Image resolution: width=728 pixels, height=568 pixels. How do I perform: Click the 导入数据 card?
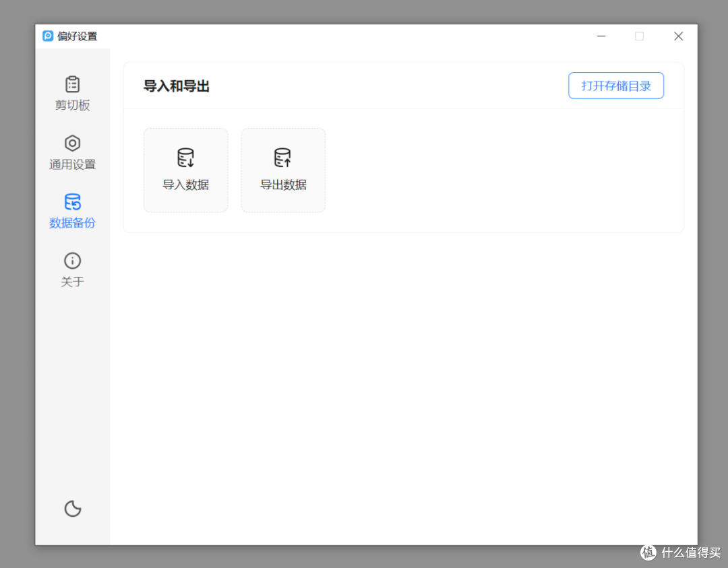(x=185, y=170)
